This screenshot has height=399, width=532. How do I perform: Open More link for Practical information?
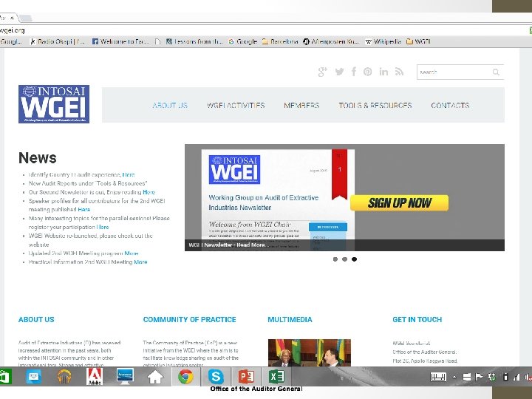coord(140,262)
